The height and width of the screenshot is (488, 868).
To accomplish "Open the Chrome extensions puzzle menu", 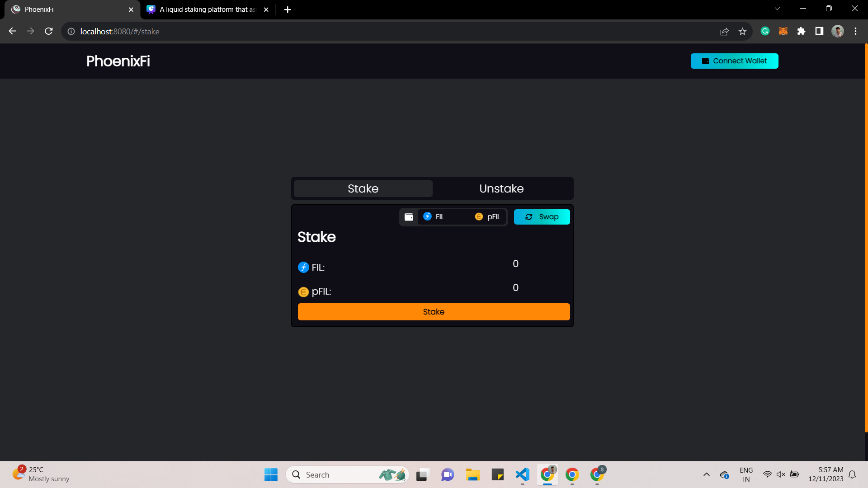I will 801,31.
